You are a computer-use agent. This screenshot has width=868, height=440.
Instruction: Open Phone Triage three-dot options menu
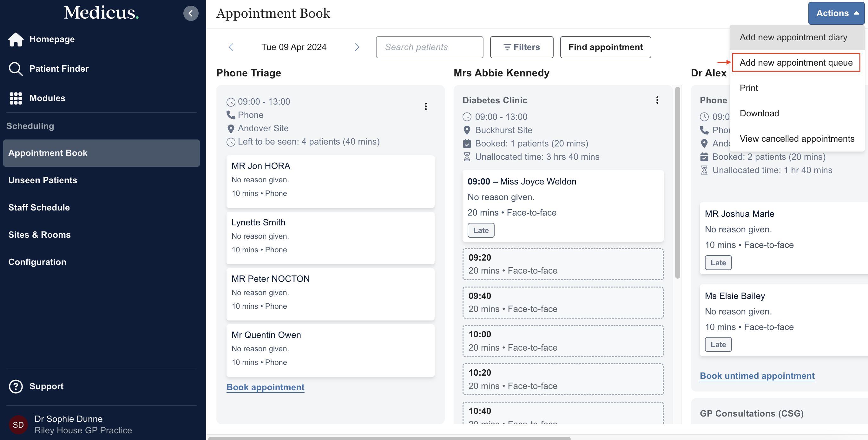[x=425, y=107]
